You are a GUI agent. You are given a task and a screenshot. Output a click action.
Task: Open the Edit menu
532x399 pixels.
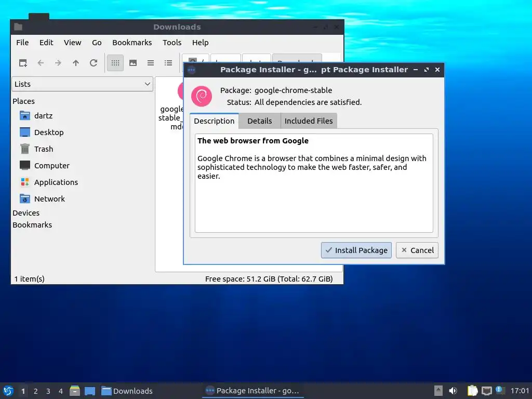coord(46,43)
